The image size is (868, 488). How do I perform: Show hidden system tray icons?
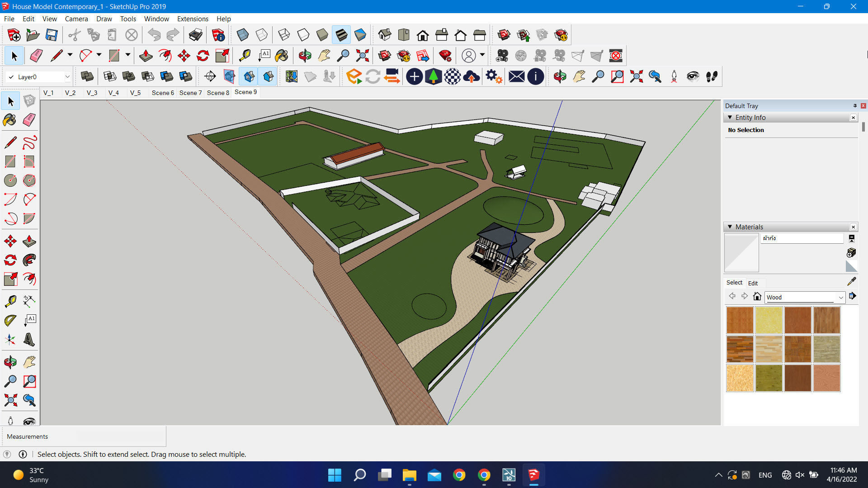(x=718, y=475)
